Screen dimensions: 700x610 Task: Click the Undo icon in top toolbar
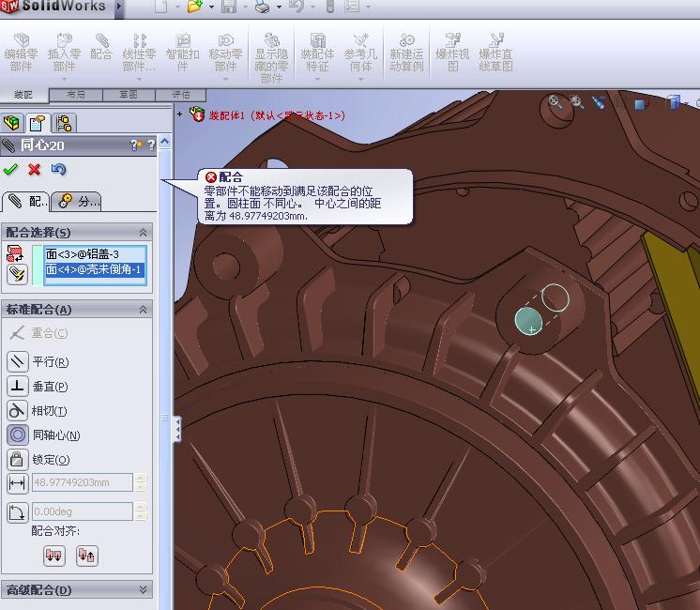[297, 7]
